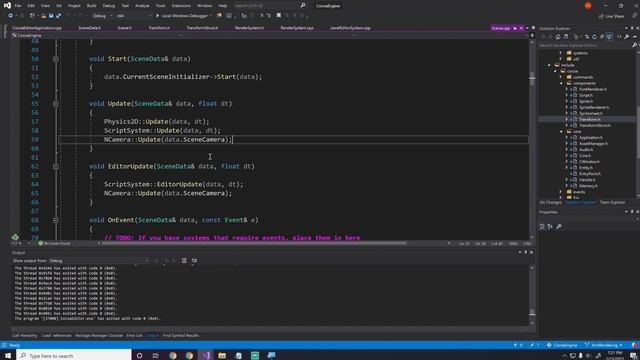Click the No issues found status indicator

pos(54,243)
